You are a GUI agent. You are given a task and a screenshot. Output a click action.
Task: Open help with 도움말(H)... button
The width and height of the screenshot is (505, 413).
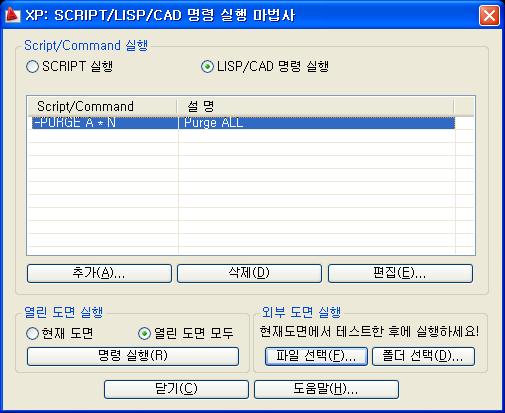(x=326, y=389)
